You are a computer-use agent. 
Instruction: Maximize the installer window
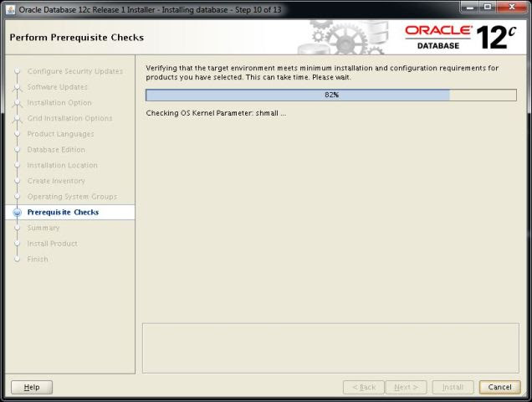click(488, 8)
